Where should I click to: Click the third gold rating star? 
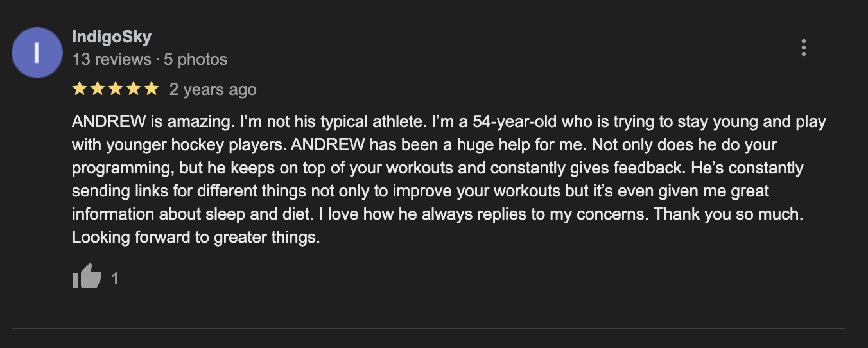[x=116, y=89]
